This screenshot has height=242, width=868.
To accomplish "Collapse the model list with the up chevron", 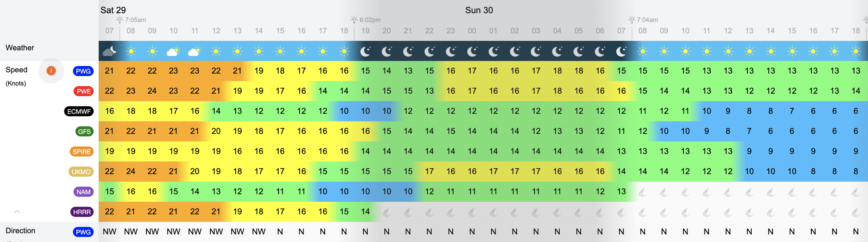I will click(17, 211).
